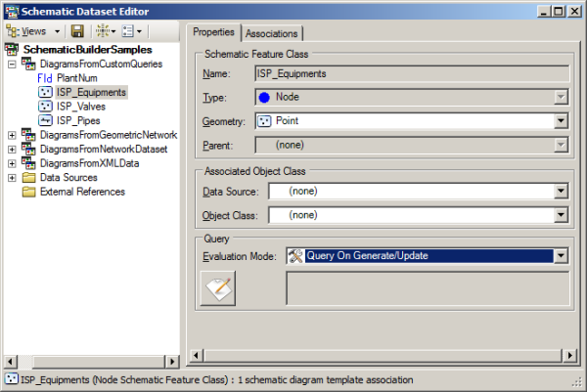Click the DiagramsFromNetworkDataset template icon

(x=28, y=149)
